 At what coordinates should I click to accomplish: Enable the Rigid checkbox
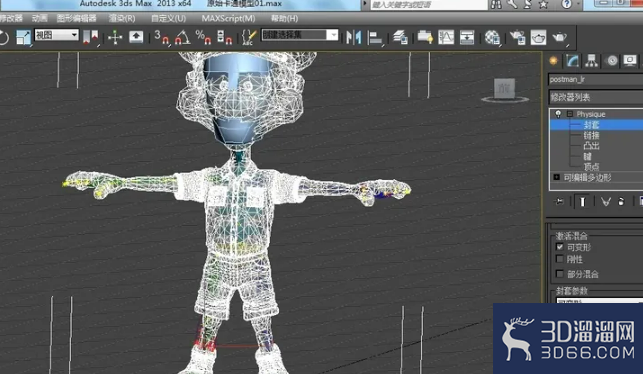click(560, 259)
